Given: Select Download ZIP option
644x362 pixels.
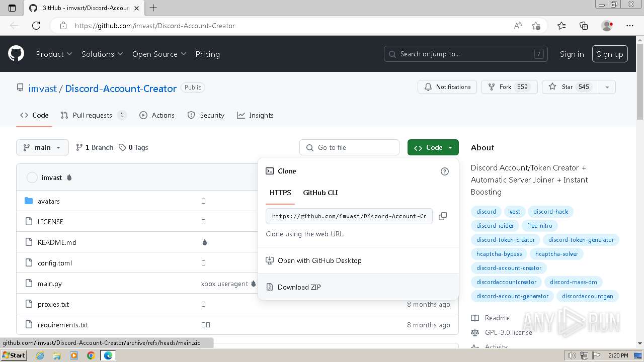Looking at the screenshot, I should 299,287.
